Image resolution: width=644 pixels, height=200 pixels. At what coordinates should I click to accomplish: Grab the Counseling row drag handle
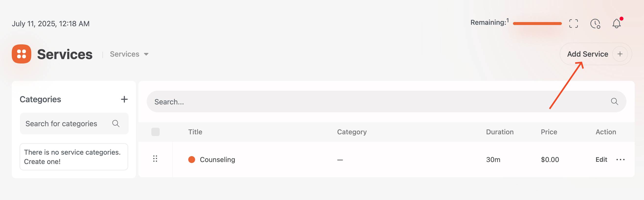pos(155,159)
